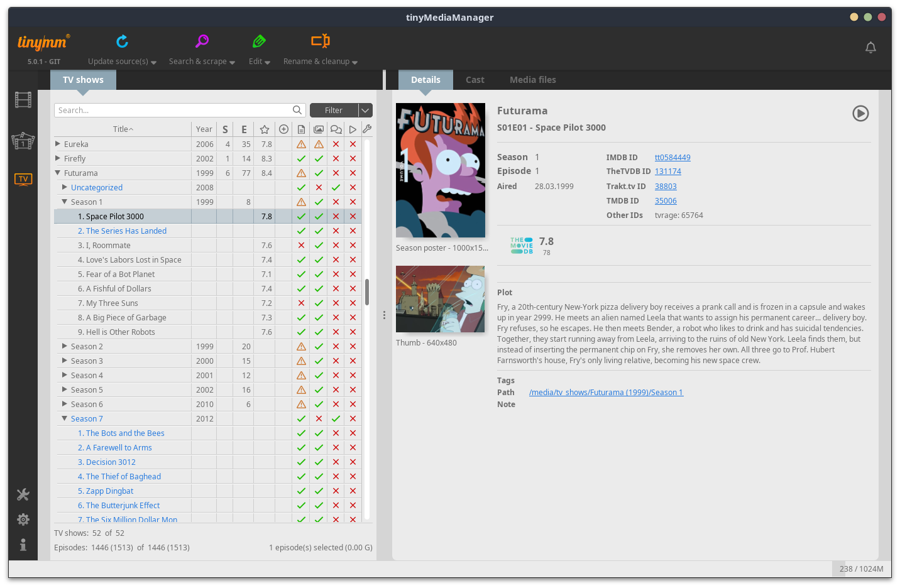Image resolution: width=900 pixels, height=588 pixels.
Task: Click the TV show Search field
Action: (173, 111)
